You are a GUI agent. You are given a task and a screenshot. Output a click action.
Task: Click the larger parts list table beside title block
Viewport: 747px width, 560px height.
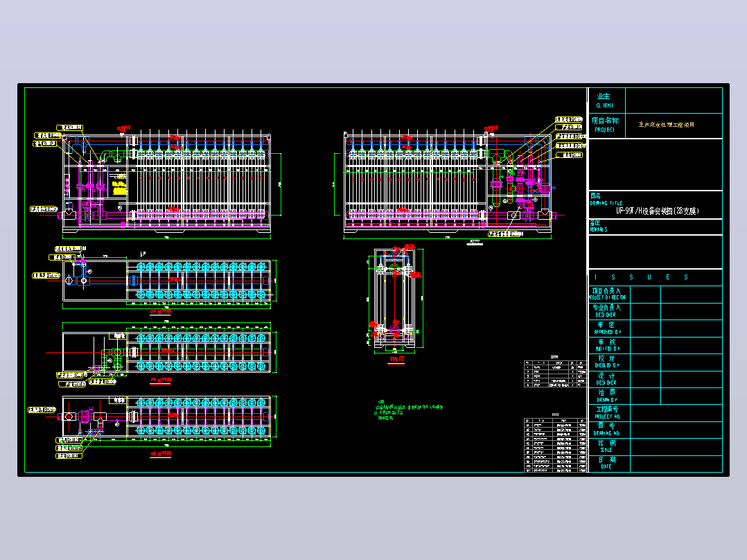(555, 445)
